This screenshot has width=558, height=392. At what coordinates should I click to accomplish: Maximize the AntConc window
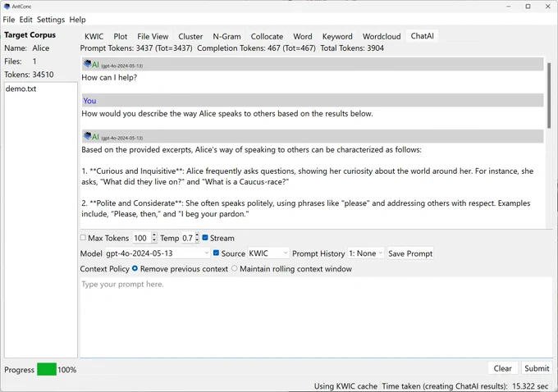(528, 7)
